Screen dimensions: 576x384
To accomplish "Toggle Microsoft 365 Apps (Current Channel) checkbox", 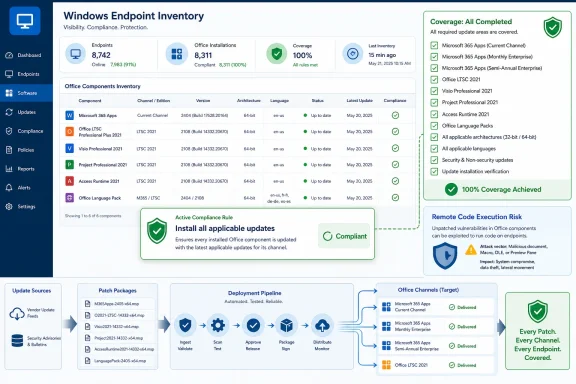I will tap(434, 45).
